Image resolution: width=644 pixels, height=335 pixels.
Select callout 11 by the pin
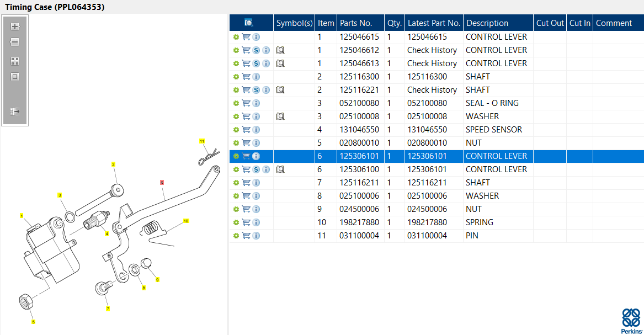click(x=202, y=141)
